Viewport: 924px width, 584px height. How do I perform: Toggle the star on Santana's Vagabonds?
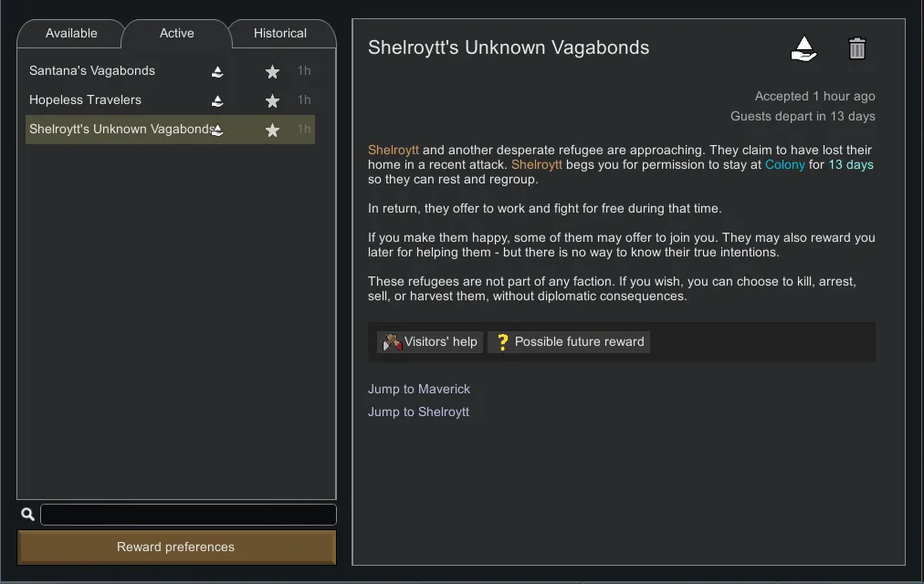click(272, 72)
